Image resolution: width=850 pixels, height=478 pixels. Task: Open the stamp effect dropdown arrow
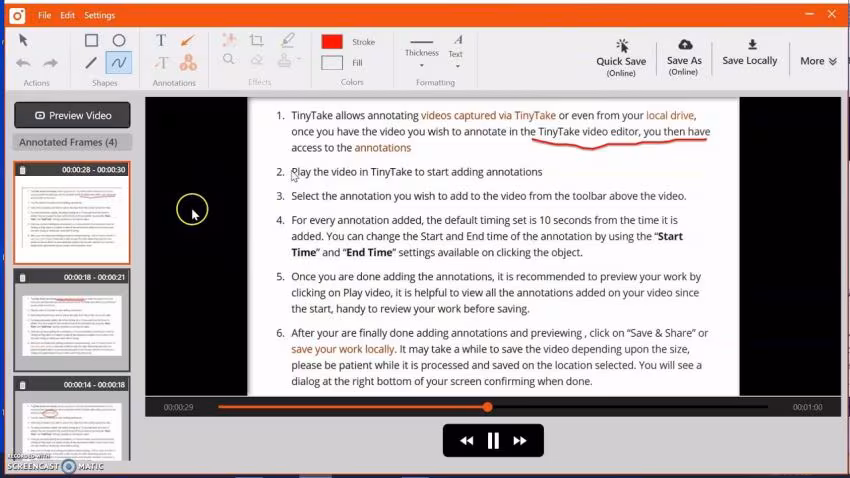(299, 59)
